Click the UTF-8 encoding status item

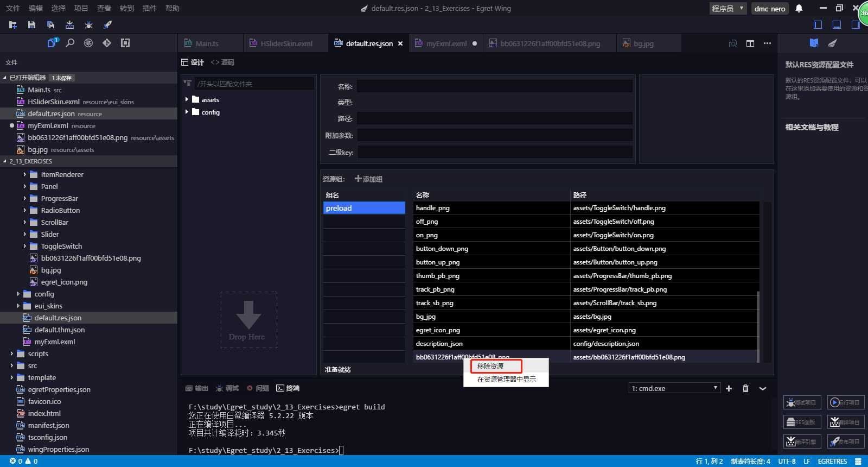tap(787, 461)
